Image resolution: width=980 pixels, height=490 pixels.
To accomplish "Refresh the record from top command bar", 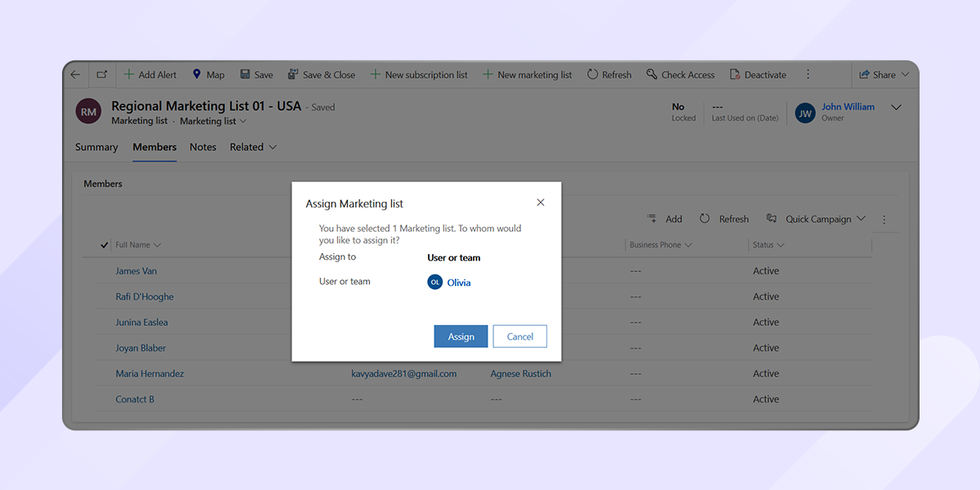I will [609, 74].
